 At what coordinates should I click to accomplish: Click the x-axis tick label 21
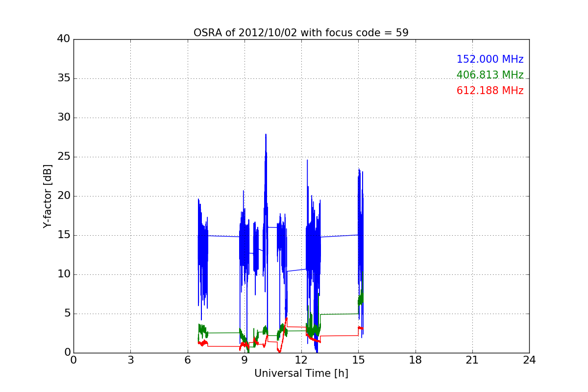click(x=472, y=360)
